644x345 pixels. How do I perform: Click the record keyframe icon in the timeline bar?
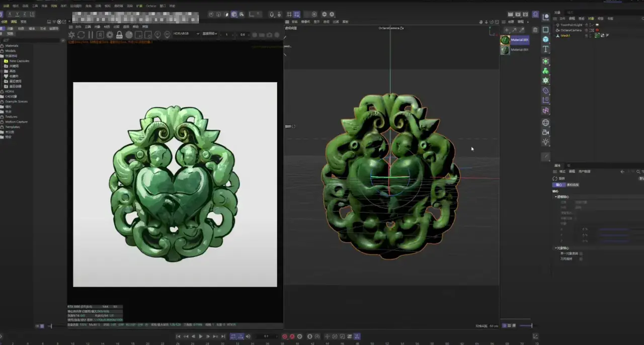[x=284, y=336]
